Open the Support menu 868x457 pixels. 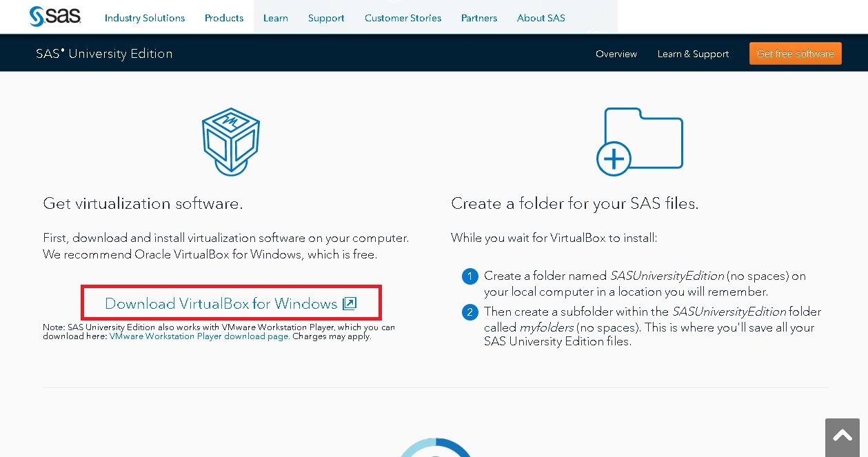pyautogui.click(x=326, y=18)
